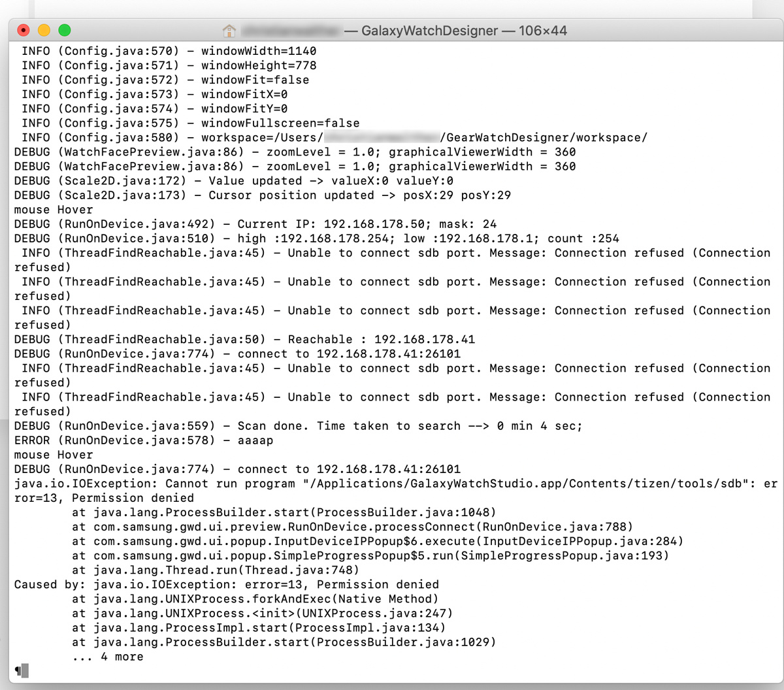Screen dimensions: 784x690
Task: Click the 'SimpleProgressPopup$5.run' stack trace line
Action: click(370, 555)
